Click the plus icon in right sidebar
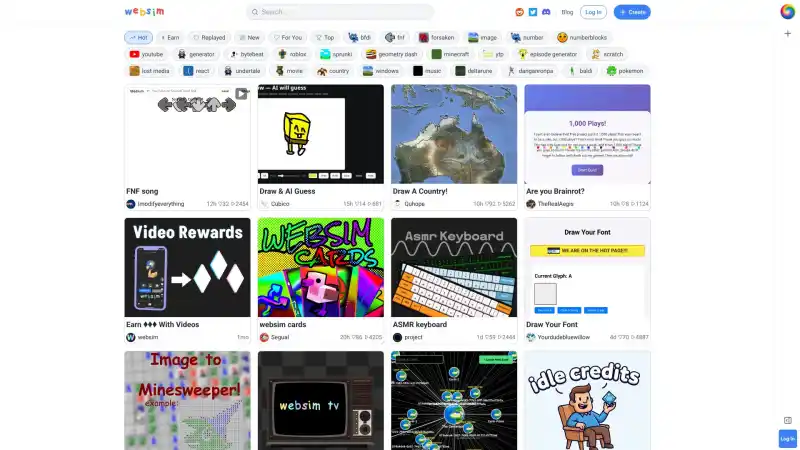The height and width of the screenshot is (450, 800). coord(787,34)
